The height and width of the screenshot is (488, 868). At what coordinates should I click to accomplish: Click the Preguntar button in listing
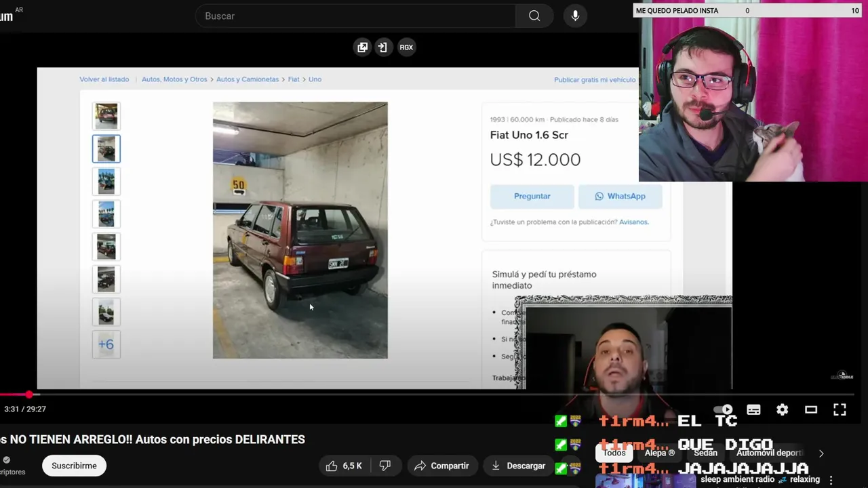click(532, 196)
